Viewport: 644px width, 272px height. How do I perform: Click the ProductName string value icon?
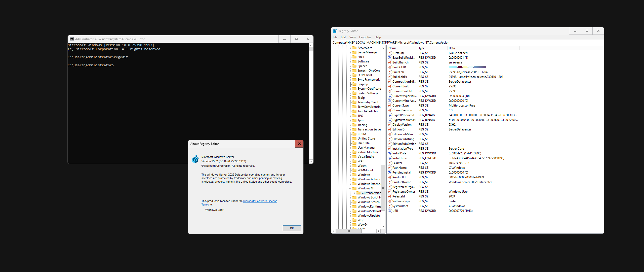390,182
